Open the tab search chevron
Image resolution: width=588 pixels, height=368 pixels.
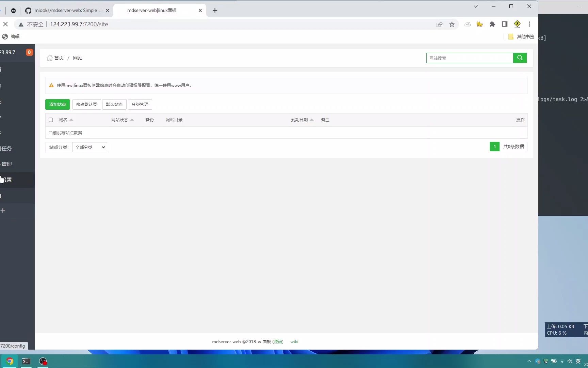tap(476, 6)
